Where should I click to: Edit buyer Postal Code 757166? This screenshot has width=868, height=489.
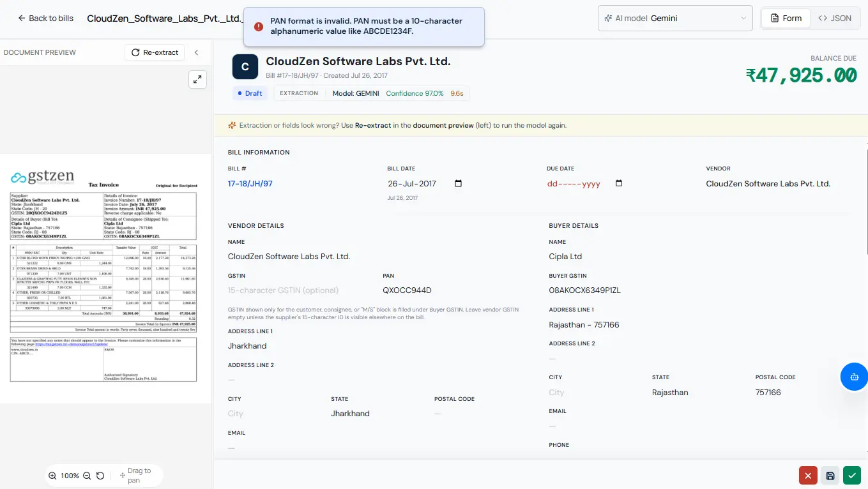[x=768, y=393]
